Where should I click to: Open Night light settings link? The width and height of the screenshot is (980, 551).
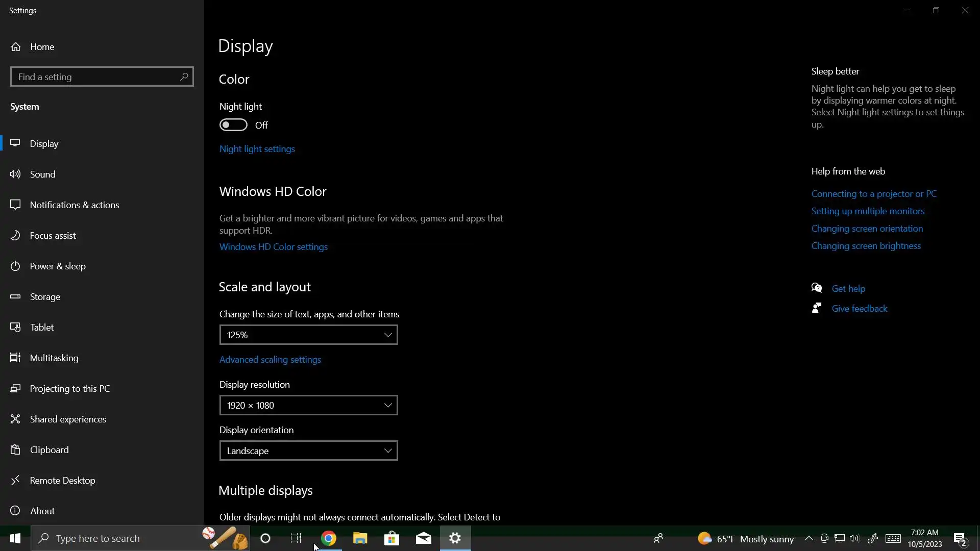(257, 149)
